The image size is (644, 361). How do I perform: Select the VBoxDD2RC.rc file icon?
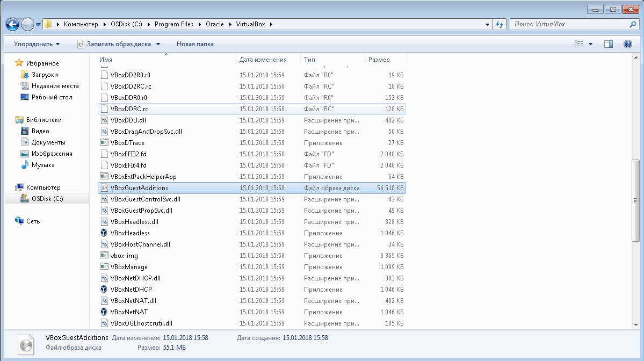click(x=104, y=86)
